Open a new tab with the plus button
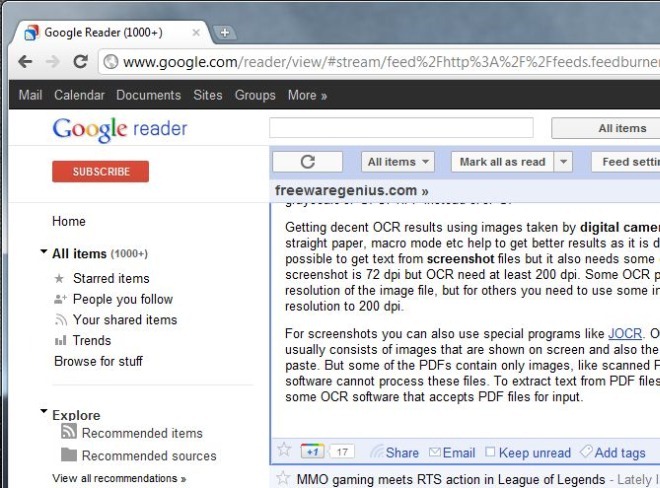 click(x=225, y=32)
